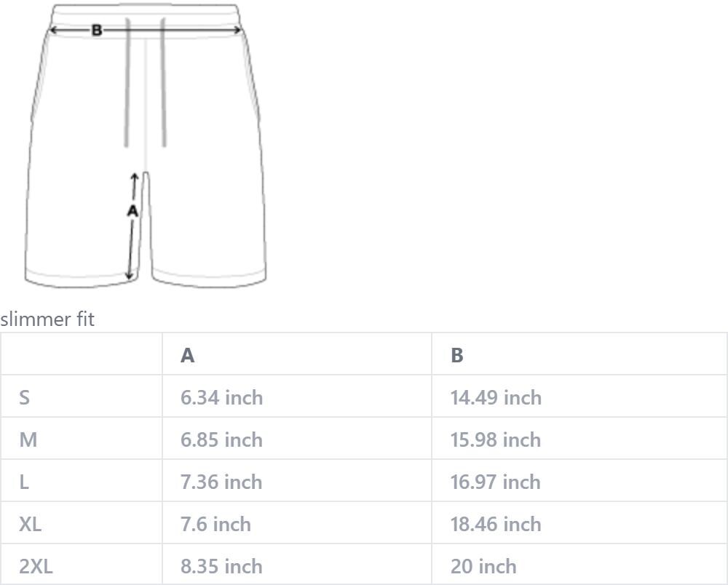
Task: Click the shorts drawstring in the diagram
Action: click(145, 82)
